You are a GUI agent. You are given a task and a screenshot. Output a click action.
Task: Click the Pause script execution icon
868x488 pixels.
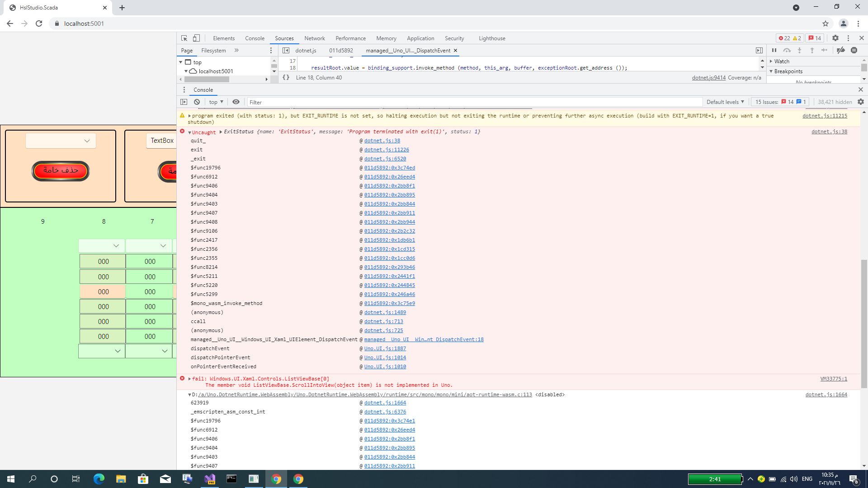tap(775, 50)
